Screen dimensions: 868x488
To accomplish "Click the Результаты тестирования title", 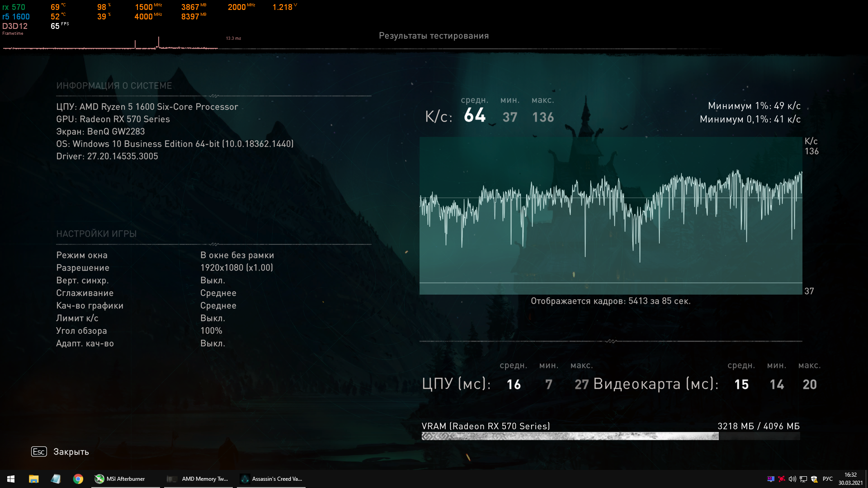I will coord(434,36).
